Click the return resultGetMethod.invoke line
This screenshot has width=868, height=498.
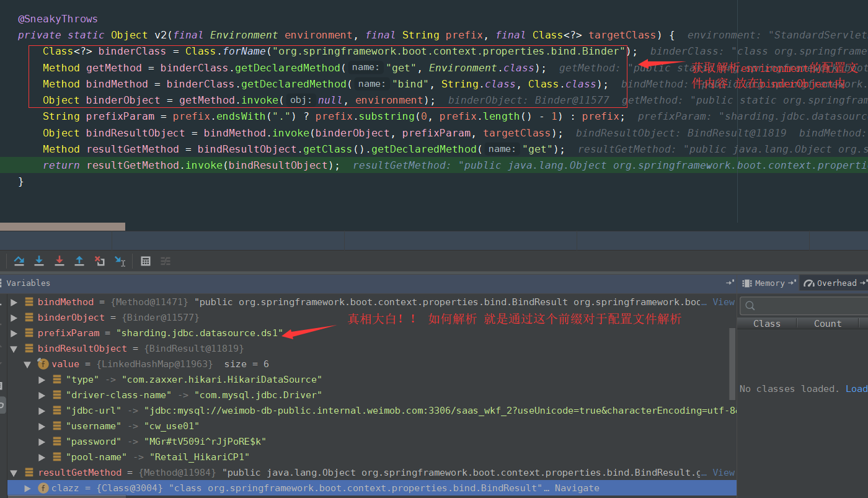tap(192, 165)
